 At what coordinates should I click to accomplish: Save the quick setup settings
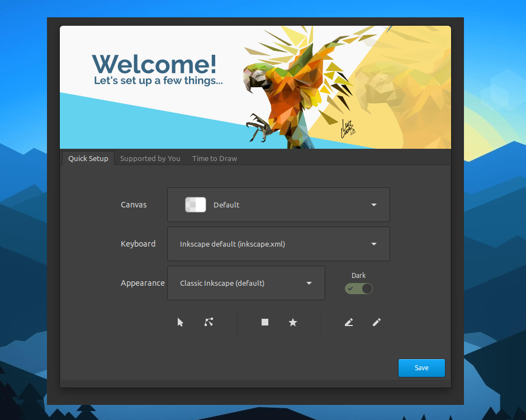(421, 367)
